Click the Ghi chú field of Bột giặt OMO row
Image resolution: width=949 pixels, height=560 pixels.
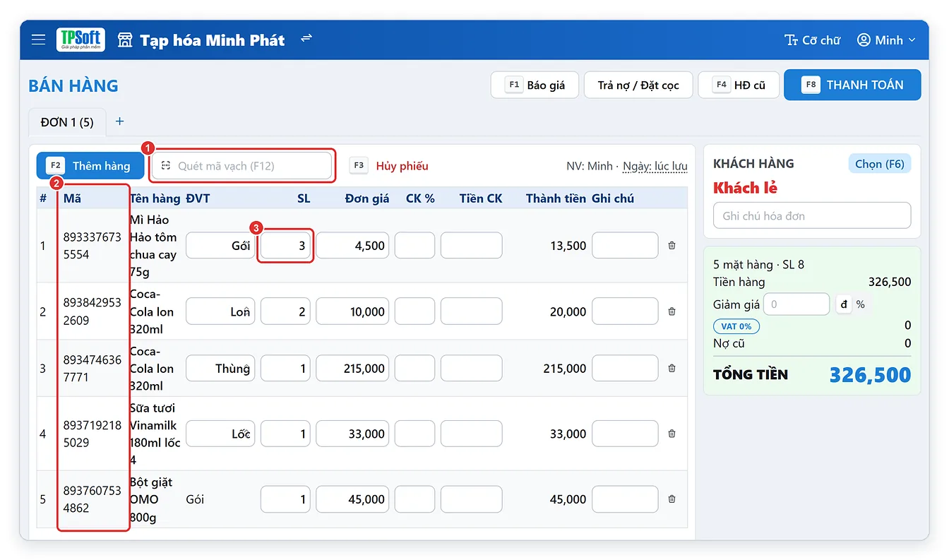click(625, 499)
